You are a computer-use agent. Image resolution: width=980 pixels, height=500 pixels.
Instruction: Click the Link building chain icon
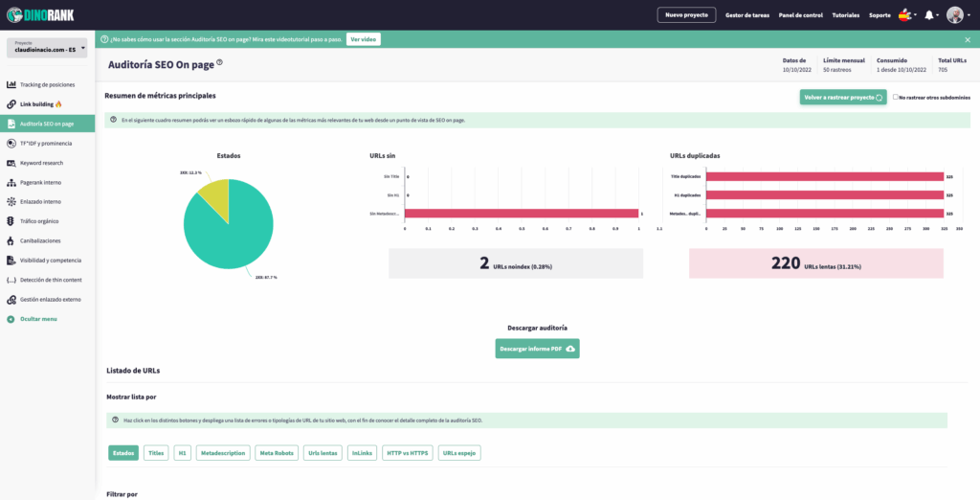(11, 103)
